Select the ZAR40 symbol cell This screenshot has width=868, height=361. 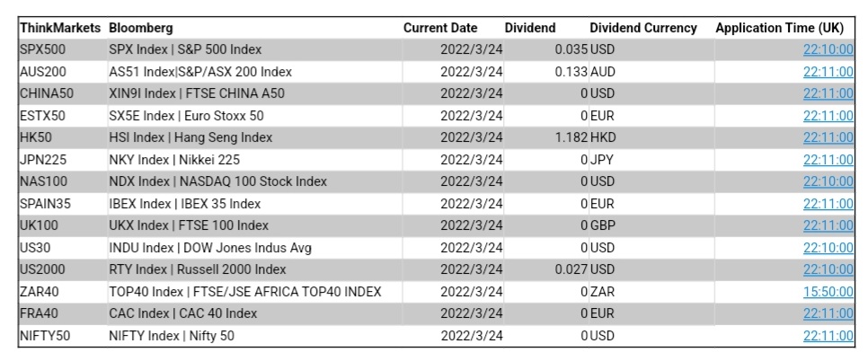[38, 292]
